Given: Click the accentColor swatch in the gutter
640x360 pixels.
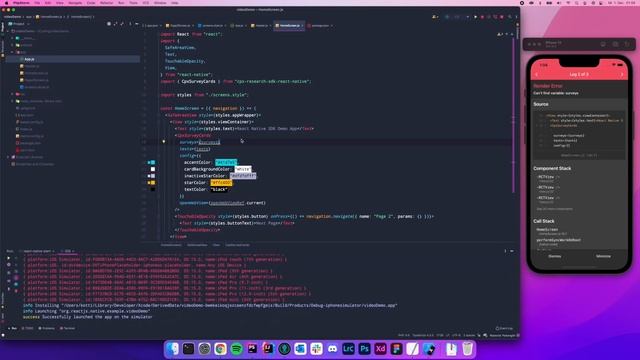Looking at the screenshot, I should click(153, 162).
